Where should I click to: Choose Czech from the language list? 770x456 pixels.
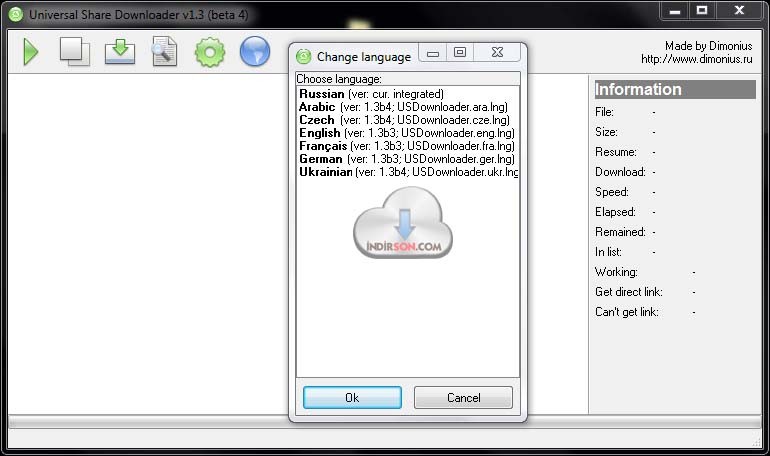[408, 120]
